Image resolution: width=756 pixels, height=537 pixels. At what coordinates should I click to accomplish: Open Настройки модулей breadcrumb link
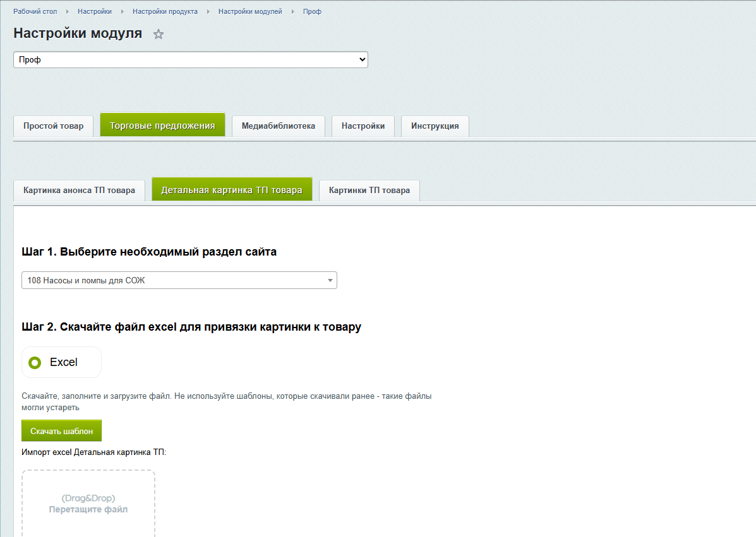point(250,12)
